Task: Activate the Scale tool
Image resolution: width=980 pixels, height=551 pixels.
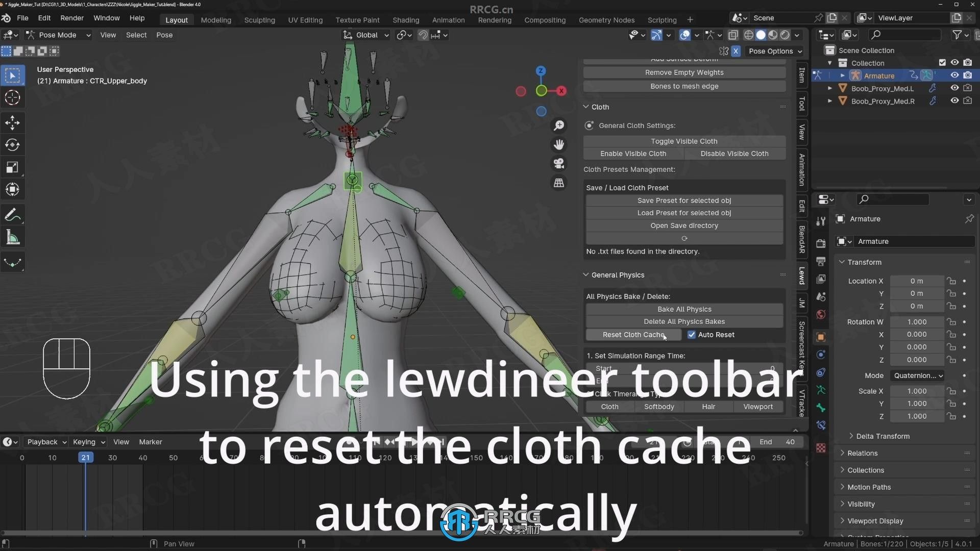Action: pyautogui.click(x=12, y=167)
